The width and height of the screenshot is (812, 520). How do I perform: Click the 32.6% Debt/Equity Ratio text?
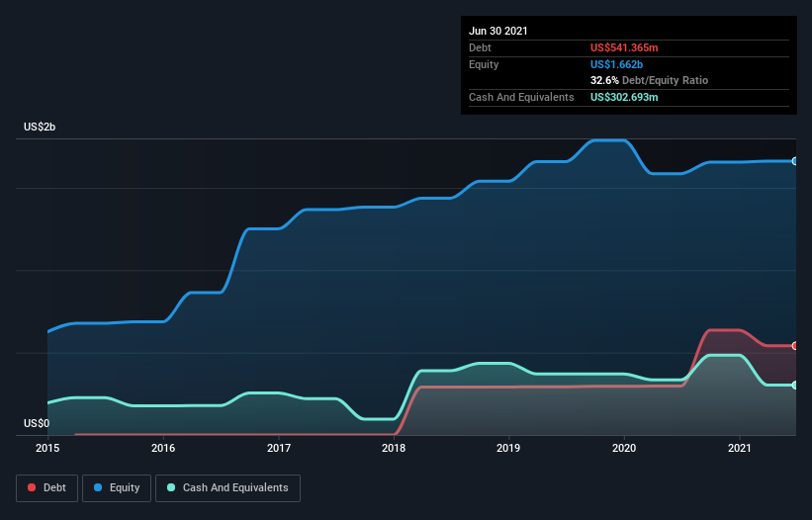[x=649, y=80]
